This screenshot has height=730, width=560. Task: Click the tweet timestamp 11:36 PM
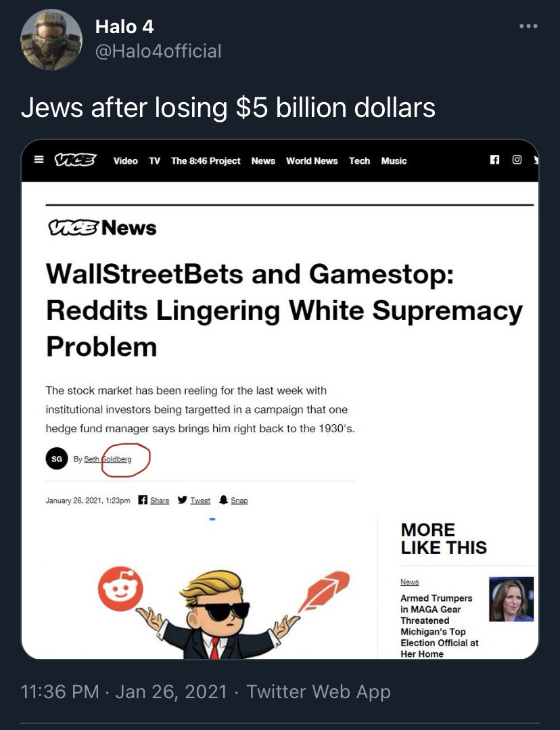60,691
